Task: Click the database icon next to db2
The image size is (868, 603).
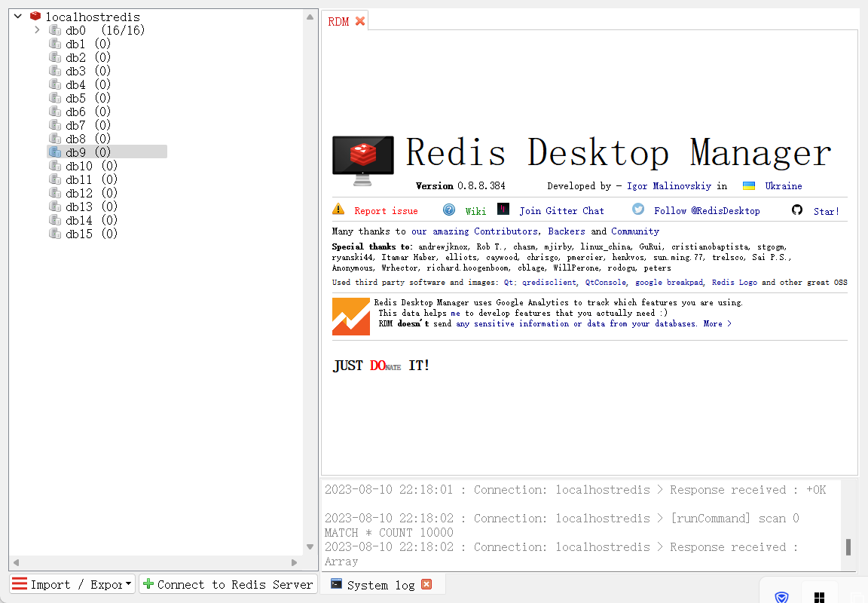Action: coord(55,57)
